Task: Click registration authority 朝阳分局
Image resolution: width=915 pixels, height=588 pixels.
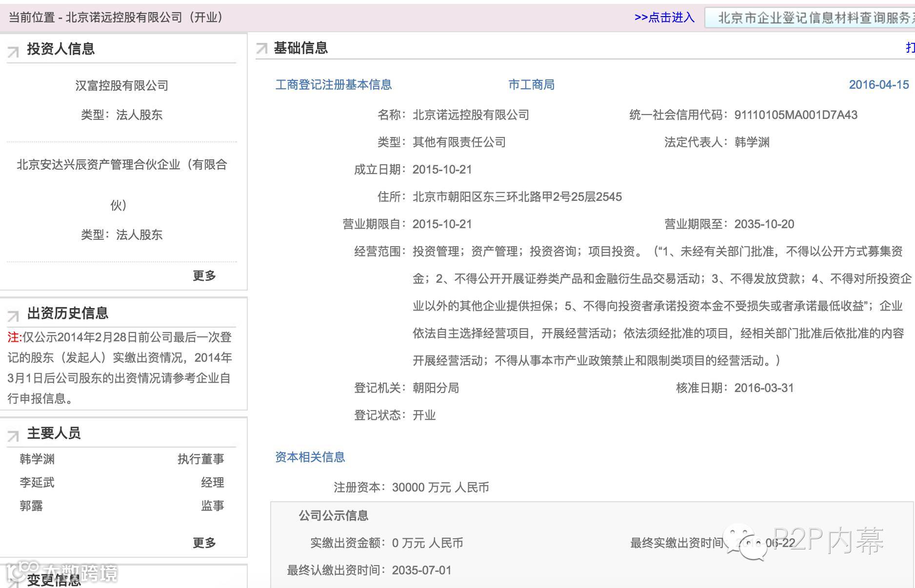Action: [436, 388]
